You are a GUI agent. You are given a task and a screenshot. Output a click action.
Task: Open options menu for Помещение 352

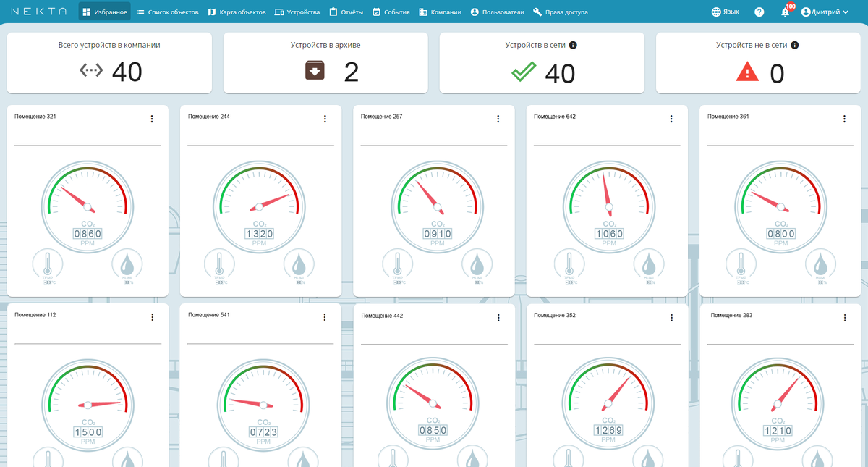[672, 318]
